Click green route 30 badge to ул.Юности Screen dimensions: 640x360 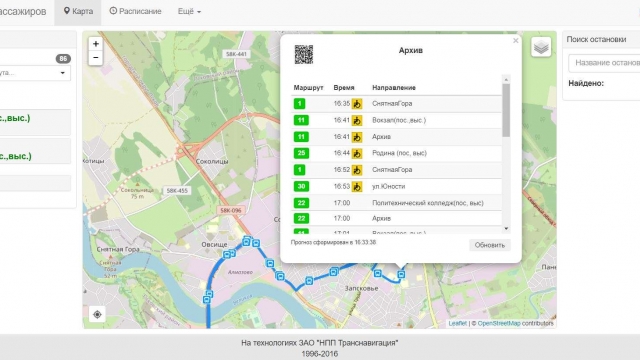(301, 186)
